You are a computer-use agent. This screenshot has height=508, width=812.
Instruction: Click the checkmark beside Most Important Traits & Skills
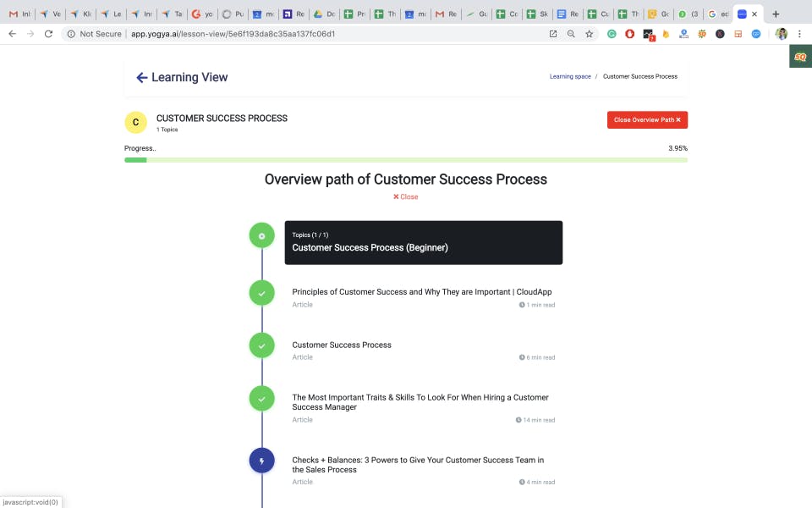(x=262, y=399)
